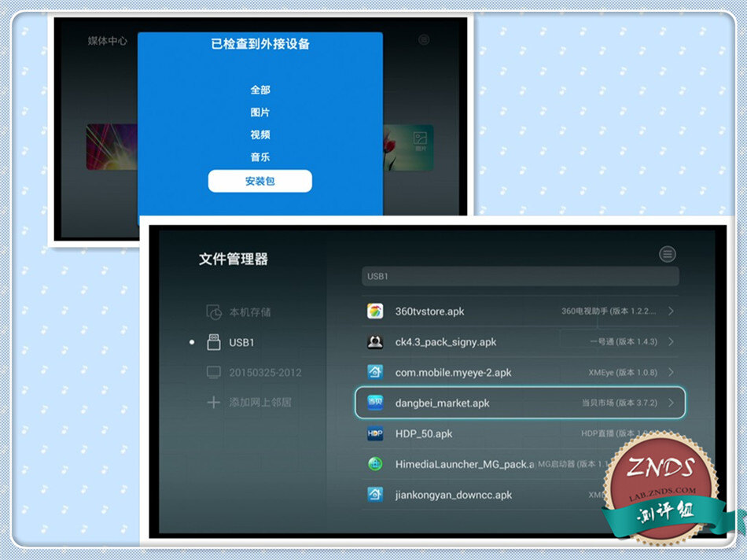
Task: Click the 全部 option link
Action: [260, 90]
